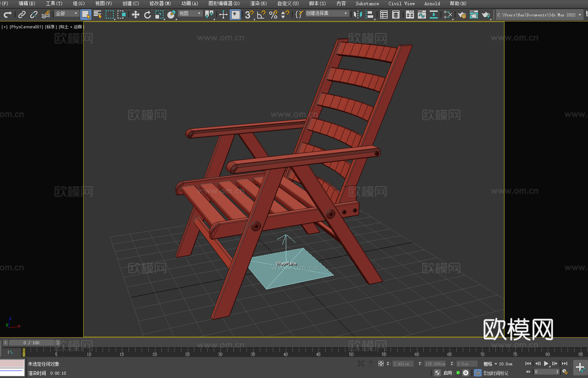This screenshot has width=588, height=378.
Task: Click the Y coordinate input field
Action: (x=435, y=364)
